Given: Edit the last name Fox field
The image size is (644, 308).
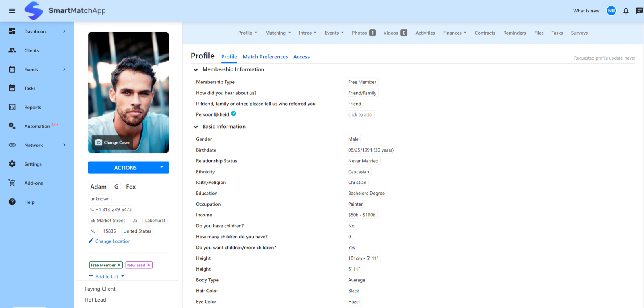Looking at the screenshot, I should (x=131, y=187).
